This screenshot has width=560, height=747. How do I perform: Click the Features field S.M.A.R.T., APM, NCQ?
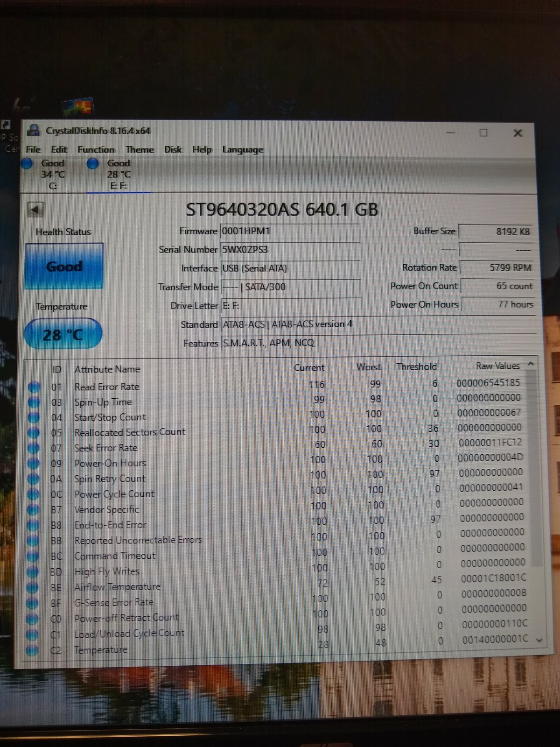click(378, 343)
